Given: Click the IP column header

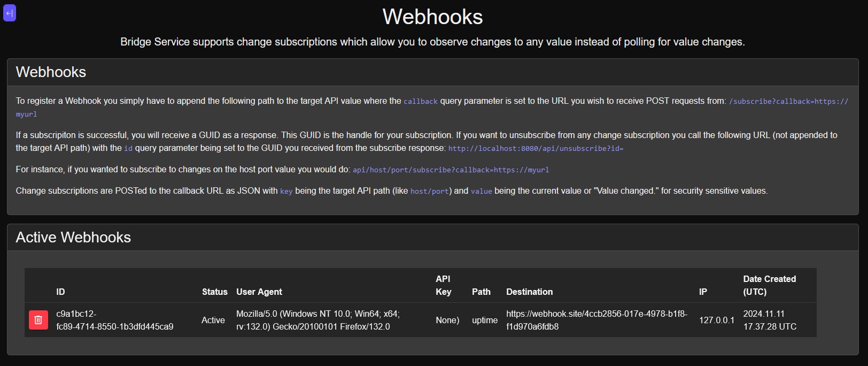Looking at the screenshot, I should coord(703,292).
